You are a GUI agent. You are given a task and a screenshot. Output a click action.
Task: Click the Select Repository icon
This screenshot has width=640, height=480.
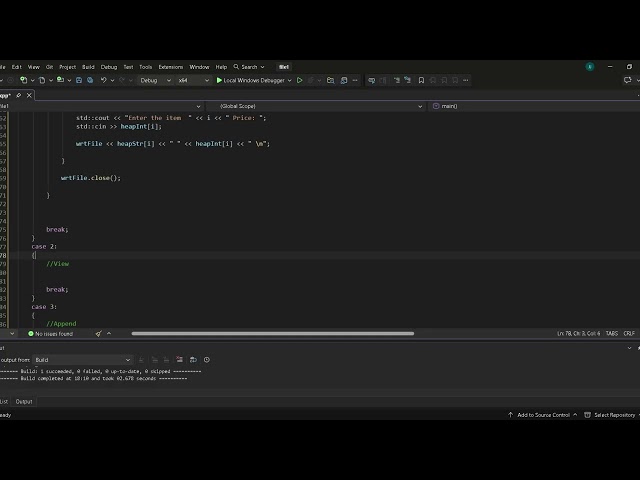pyautogui.click(x=587, y=415)
